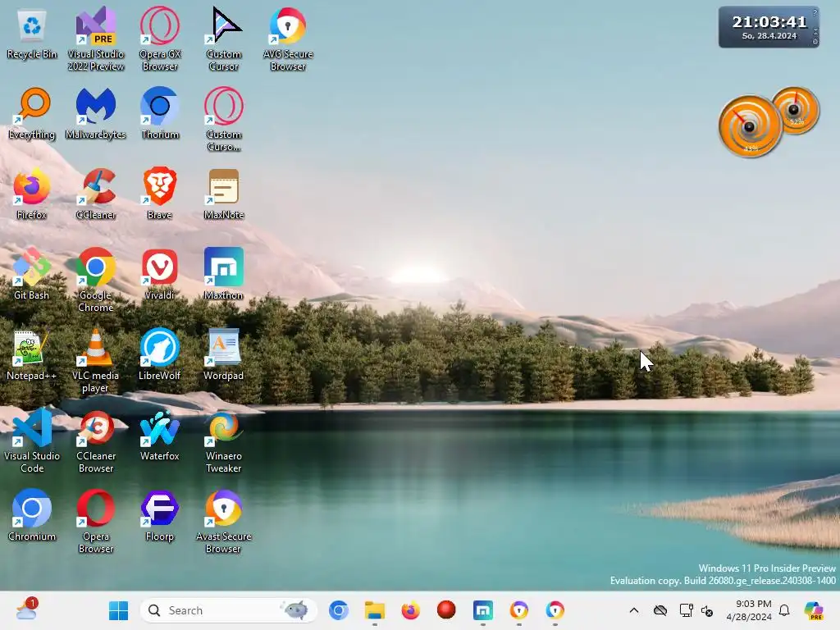This screenshot has width=840, height=630.
Task: Switch to Maxthon on the taskbar
Action: [x=482, y=610]
